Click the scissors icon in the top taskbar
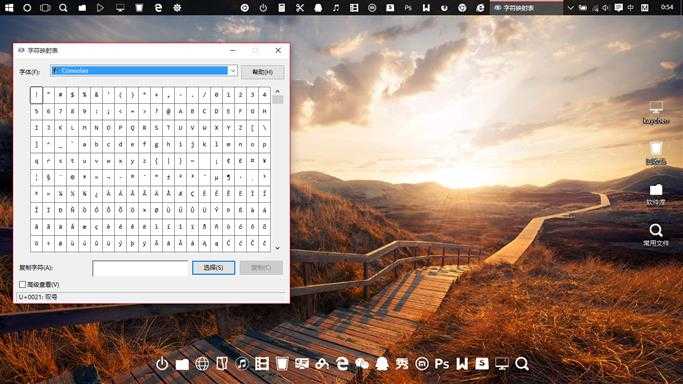 (x=300, y=8)
